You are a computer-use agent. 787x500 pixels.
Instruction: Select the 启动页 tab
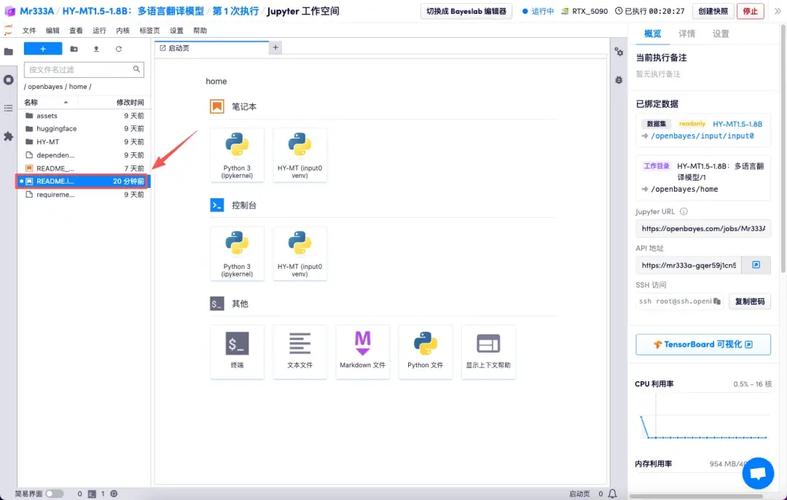211,48
